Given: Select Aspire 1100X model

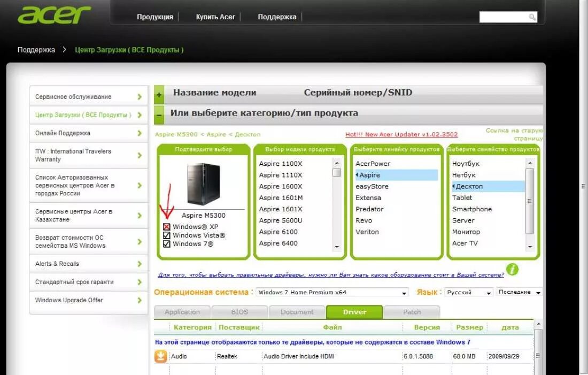Looking at the screenshot, I should pyautogui.click(x=281, y=164).
